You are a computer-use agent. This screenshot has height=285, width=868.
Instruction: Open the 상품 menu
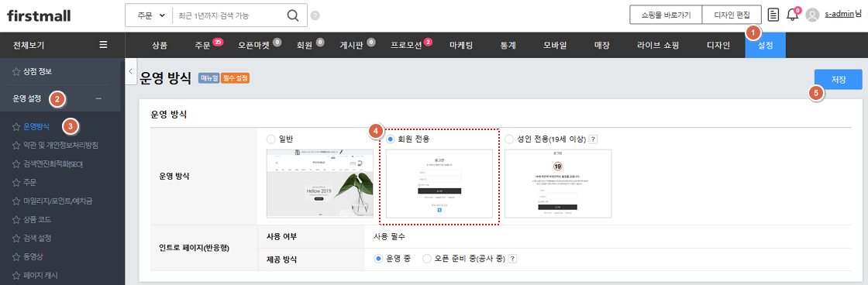point(160,46)
